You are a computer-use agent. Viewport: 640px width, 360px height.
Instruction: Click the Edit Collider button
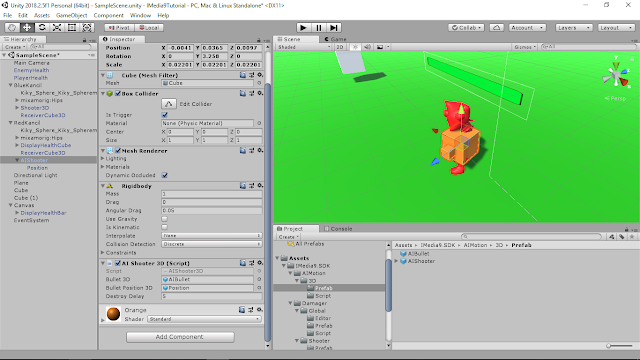169,104
